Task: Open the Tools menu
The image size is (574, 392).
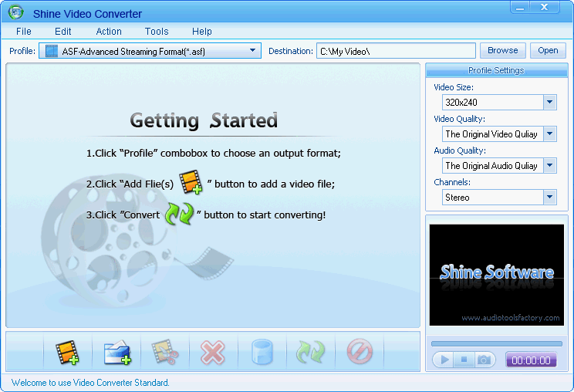Action: (x=157, y=32)
